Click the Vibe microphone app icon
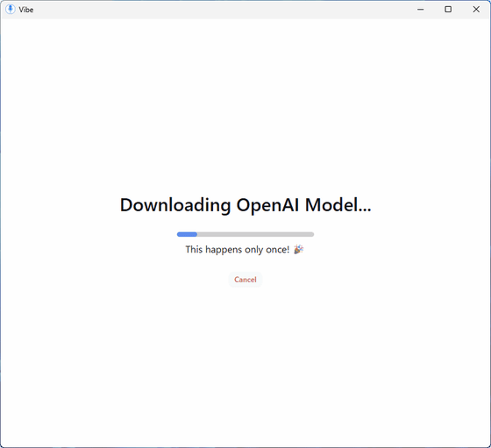 pyautogui.click(x=10, y=9)
